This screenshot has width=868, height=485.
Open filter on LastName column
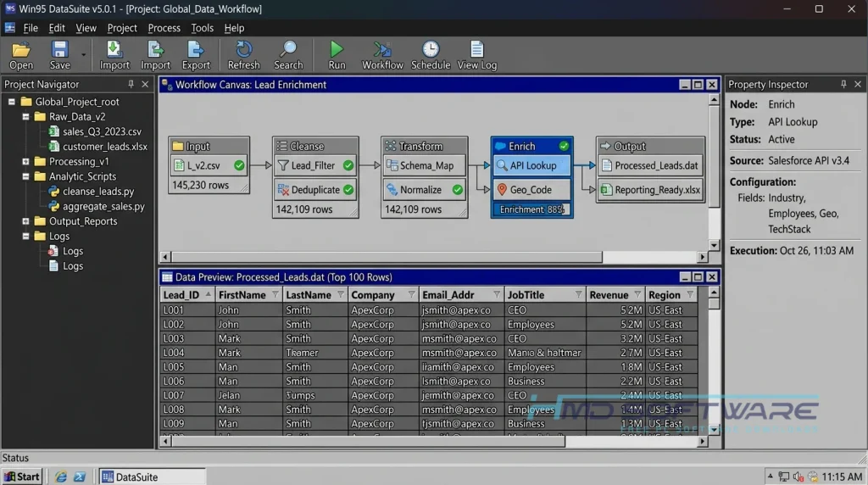[x=341, y=295]
